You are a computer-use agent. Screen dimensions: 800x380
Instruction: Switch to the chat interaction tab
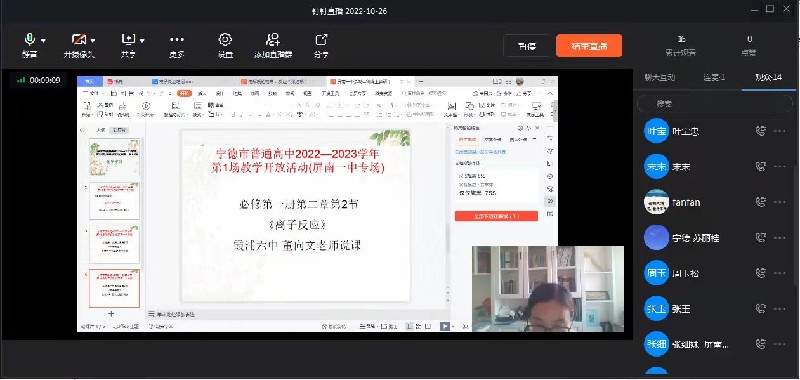(660, 78)
